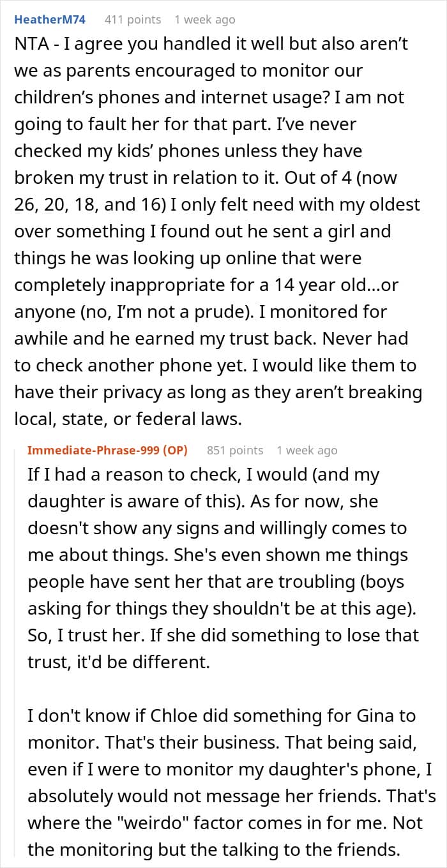
Task: Click the line beginning 'children's phones and internet usage'
Action: pos(209,98)
